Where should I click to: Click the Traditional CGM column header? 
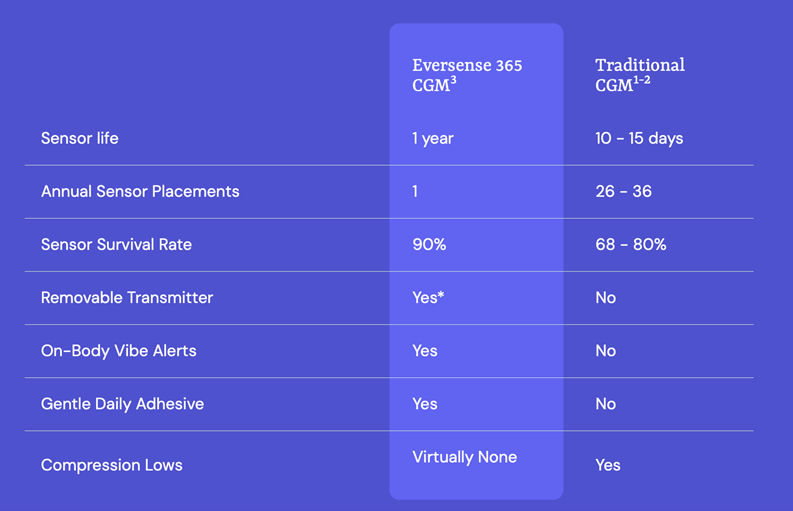[x=640, y=75]
